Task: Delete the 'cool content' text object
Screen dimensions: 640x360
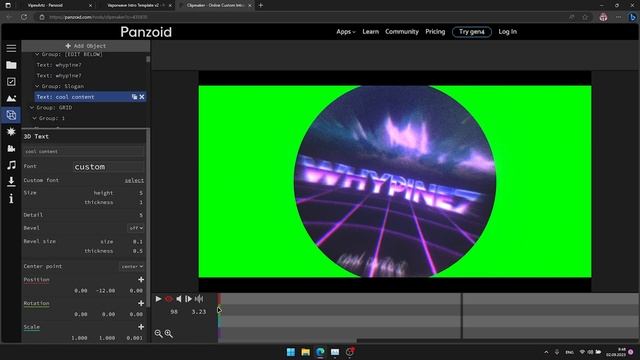Action: [142, 97]
